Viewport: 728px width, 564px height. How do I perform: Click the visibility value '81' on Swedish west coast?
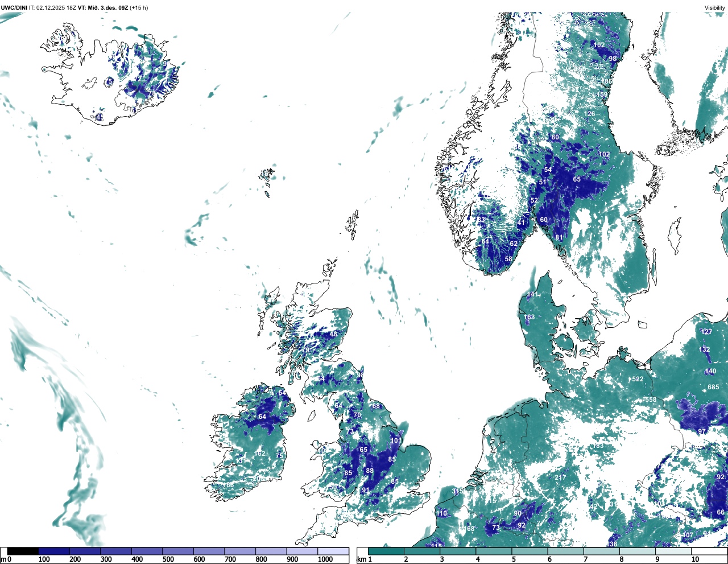[559, 238]
